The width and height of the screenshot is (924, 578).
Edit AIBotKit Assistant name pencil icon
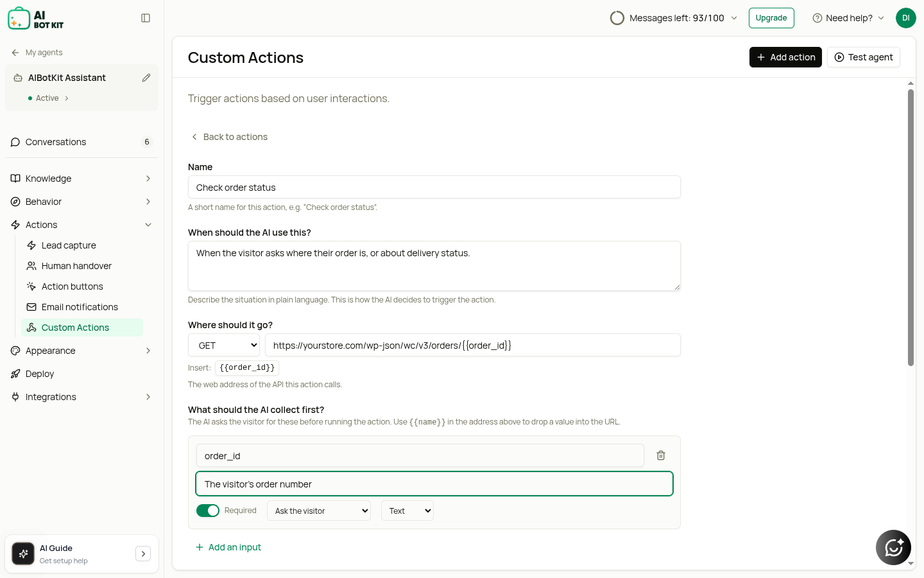(146, 78)
